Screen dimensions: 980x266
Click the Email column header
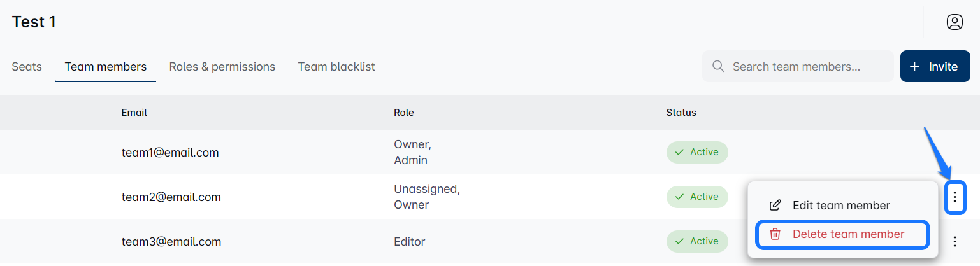pyautogui.click(x=134, y=113)
